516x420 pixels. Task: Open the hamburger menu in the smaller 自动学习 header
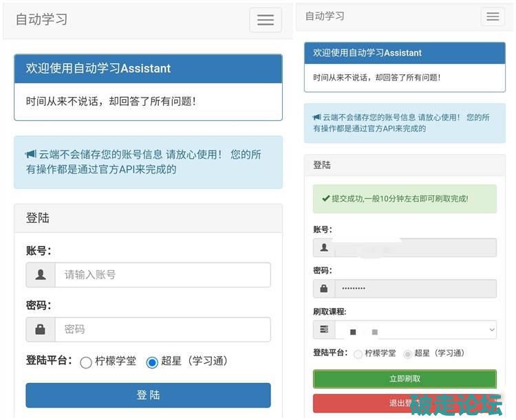pos(493,17)
